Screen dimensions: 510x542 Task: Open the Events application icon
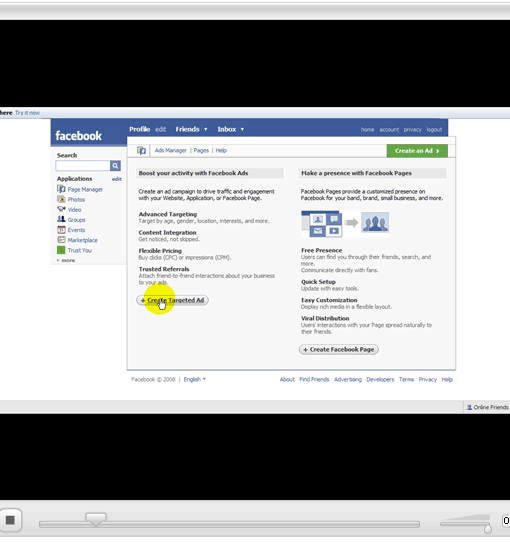(x=61, y=230)
